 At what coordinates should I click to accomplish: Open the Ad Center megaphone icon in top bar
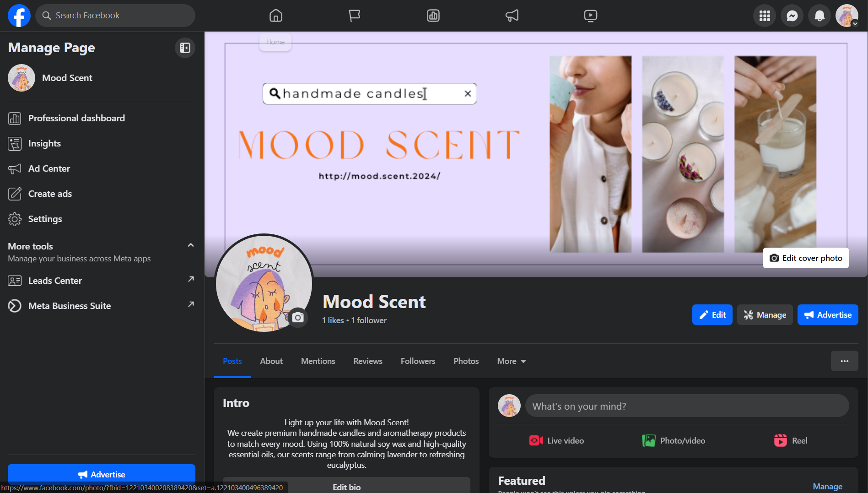pyautogui.click(x=512, y=16)
